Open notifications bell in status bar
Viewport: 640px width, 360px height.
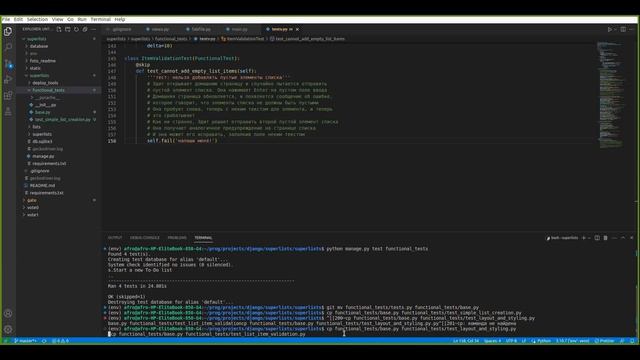tap(632, 340)
